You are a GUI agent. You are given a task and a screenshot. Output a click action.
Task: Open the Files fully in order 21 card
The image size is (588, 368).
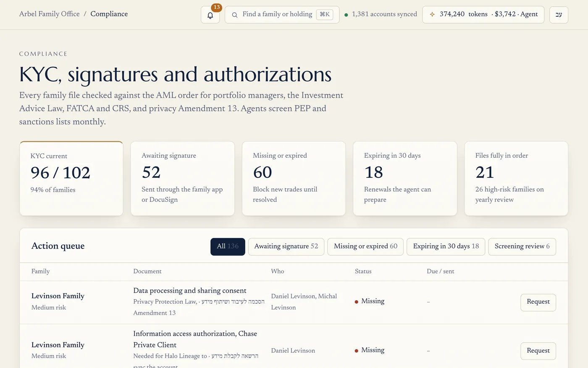point(516,178)
